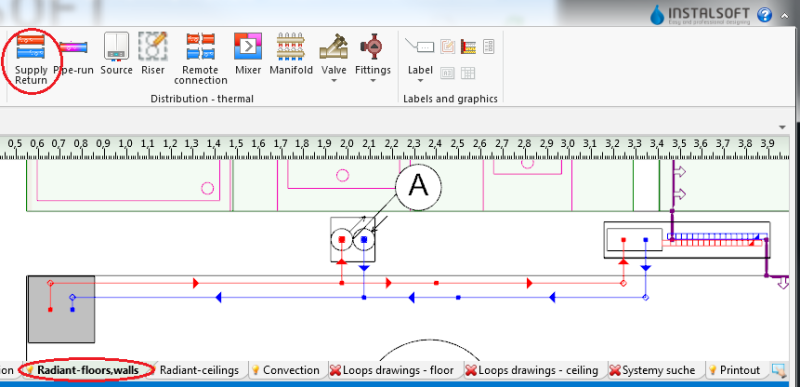
Task: Click the red supply node of the gray source
Action: (x=50, y=309)
